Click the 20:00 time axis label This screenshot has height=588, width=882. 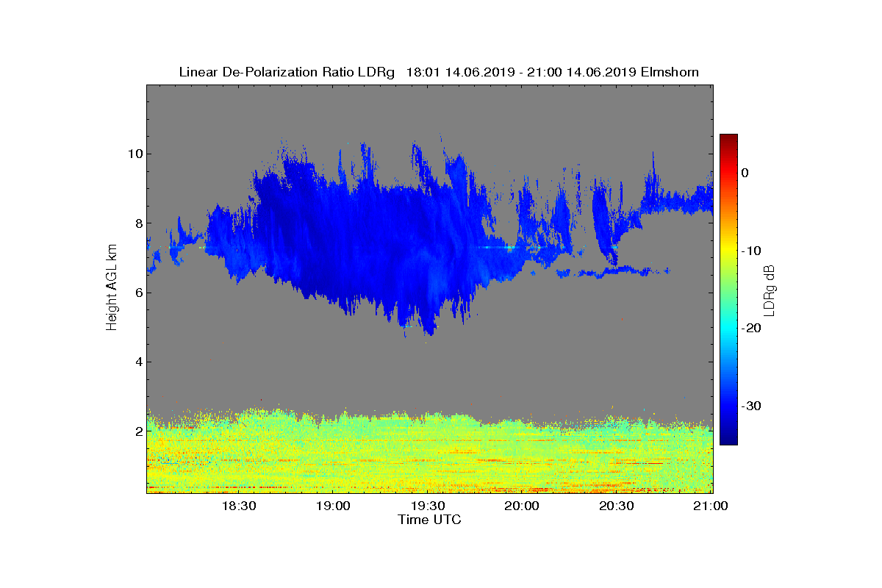[x=523, y=506]
